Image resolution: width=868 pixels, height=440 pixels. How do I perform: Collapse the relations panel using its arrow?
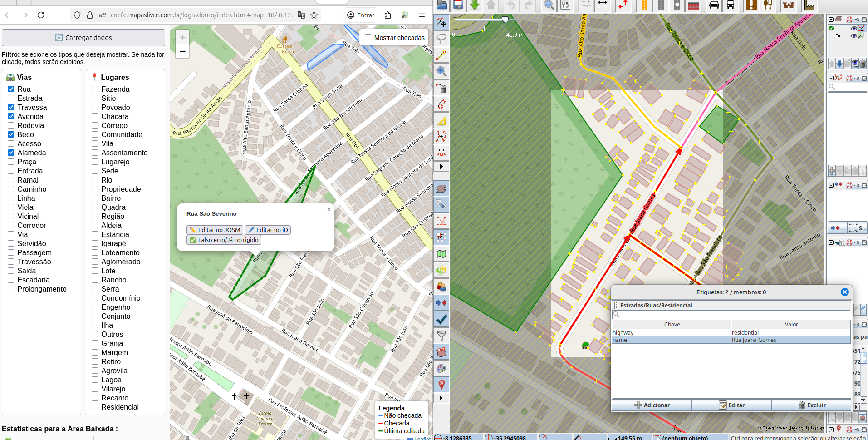(831, 78)
